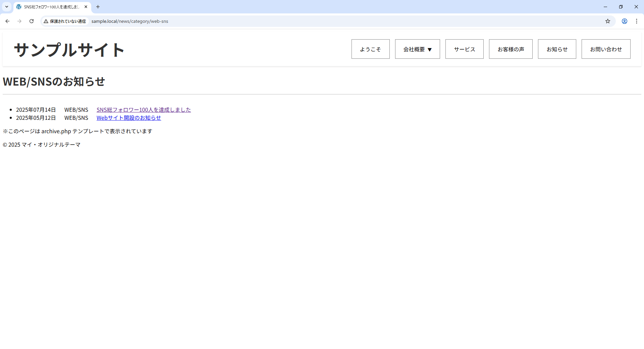Restore down the browser window
This screenshot has width=644, height=349.
[x=621, y=7]
